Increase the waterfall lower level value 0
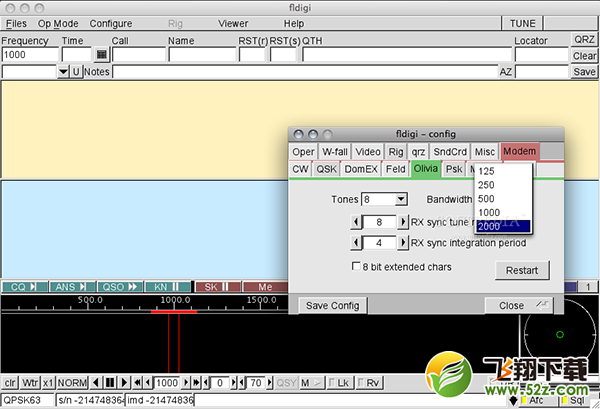The image size is (600, 409). point(233,383)
